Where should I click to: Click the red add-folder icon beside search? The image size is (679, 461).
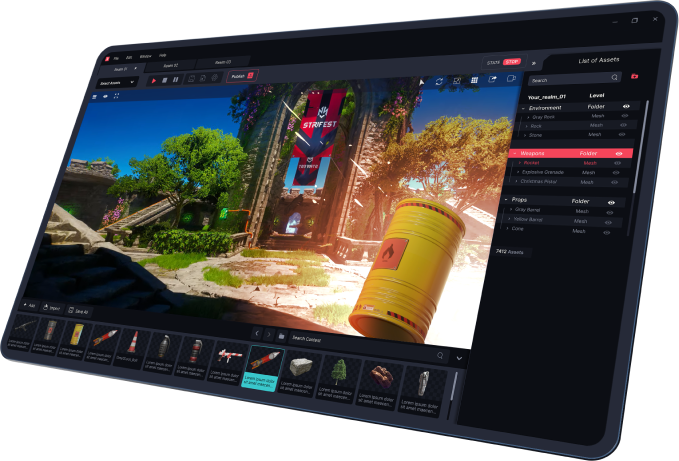(x=634, y=77)
